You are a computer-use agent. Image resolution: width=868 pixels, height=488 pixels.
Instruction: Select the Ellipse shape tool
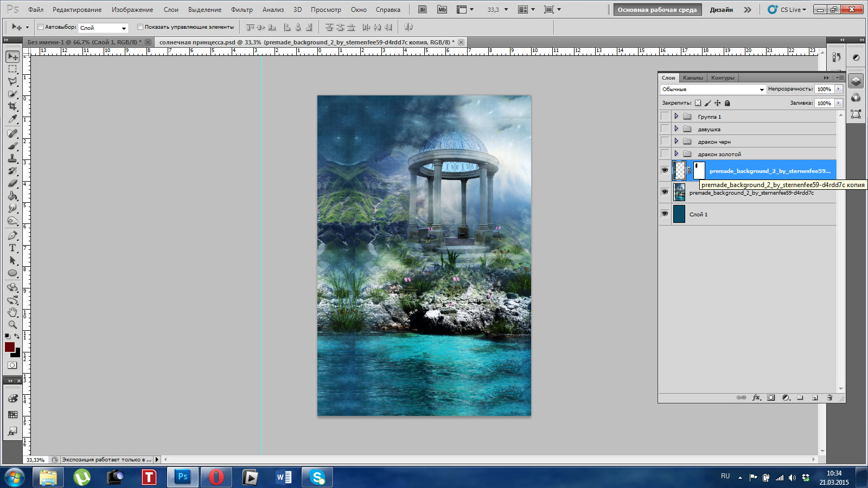(x=12, y=273)
